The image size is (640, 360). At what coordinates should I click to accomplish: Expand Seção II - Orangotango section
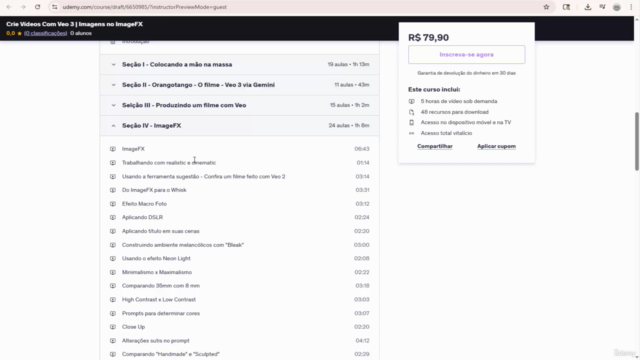click(239, 85)
